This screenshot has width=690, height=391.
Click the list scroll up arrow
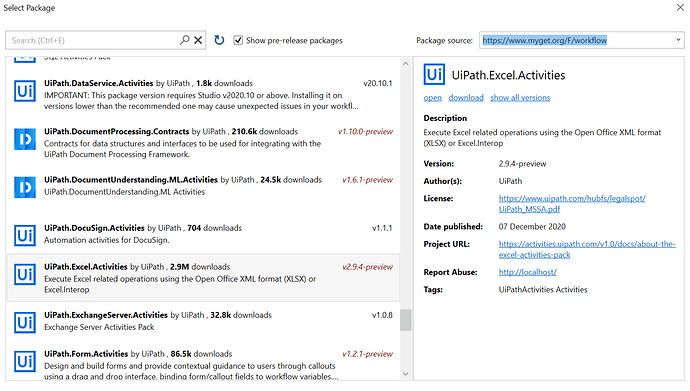pos(405,64)
